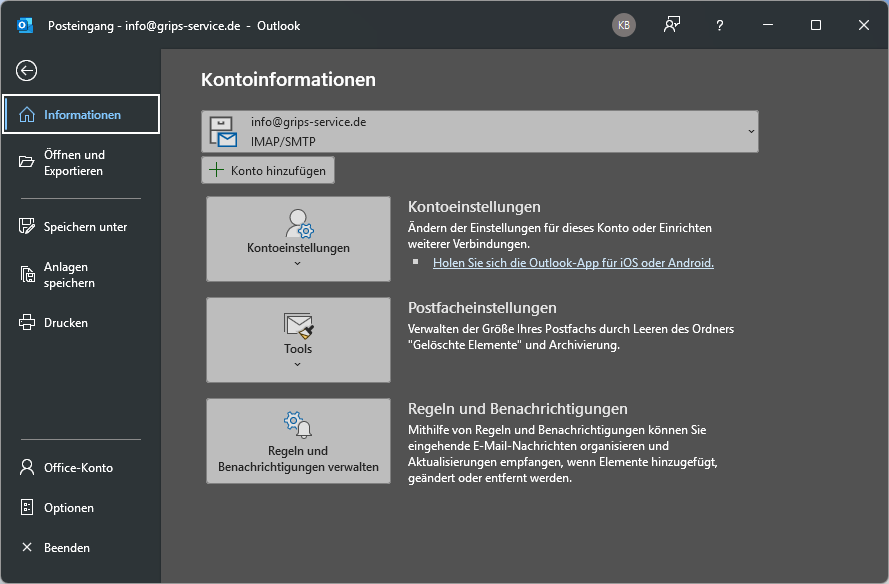Click Beenden to quit Outlook
Viewport: 889px width, 584px height.
81,548
